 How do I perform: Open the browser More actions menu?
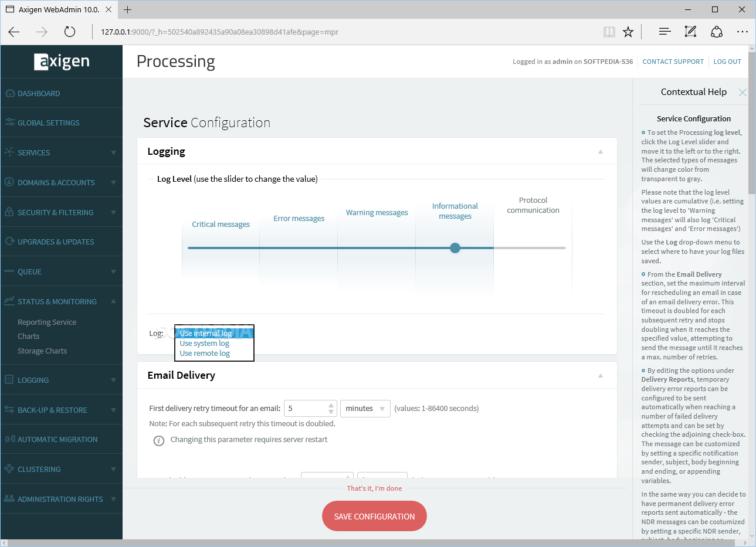[x=742, y=32]
